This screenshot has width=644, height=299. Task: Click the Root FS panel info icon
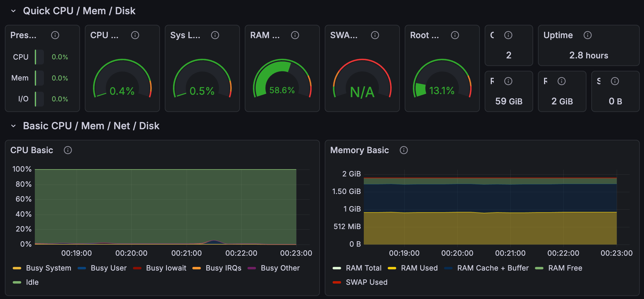[x=455, y=35]
